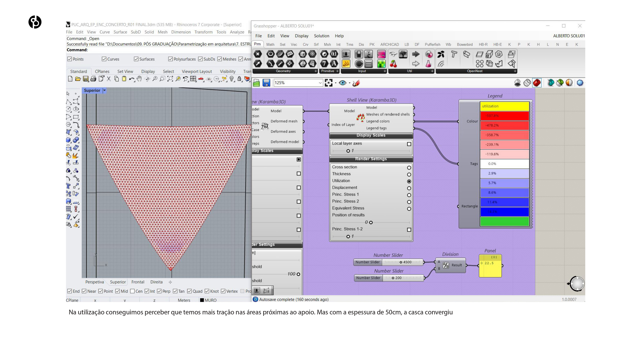Select the Number Slider component in Input panel
Viewport: 644px width, 362px height.
346,54
